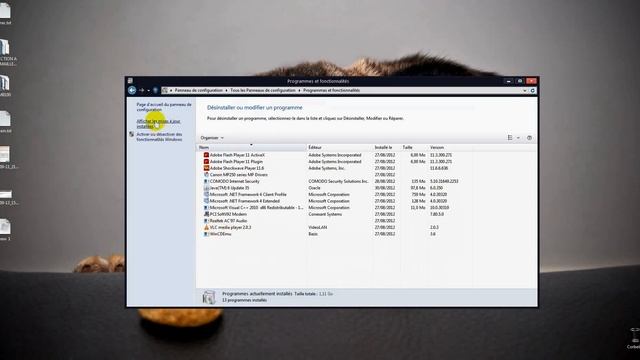This screenshot has height=360, width=640.
Task: Select Java(TM) 6 Update 35 icon
Action: (x=206, y=188)
